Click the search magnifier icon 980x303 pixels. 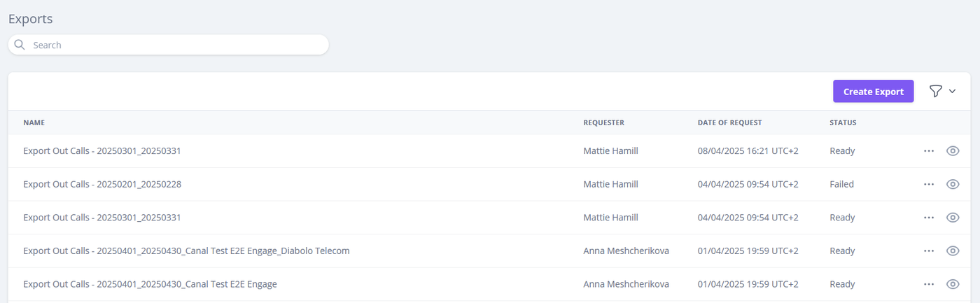tap(20, 45)
